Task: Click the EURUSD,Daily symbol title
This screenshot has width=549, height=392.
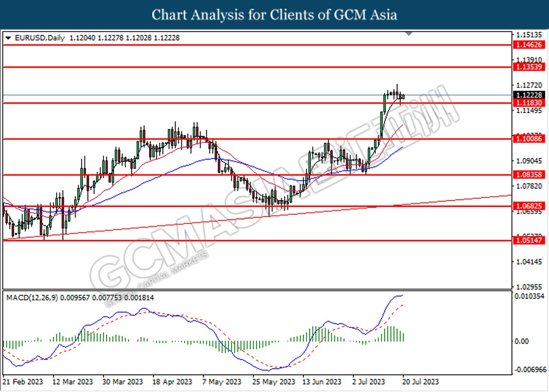Action: (40, 38)
